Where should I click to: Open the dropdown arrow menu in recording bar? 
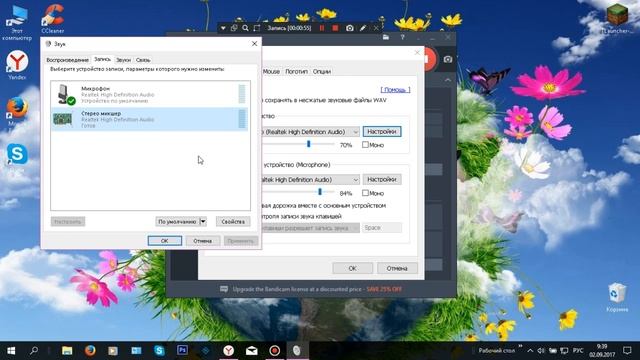coord(223,28)
